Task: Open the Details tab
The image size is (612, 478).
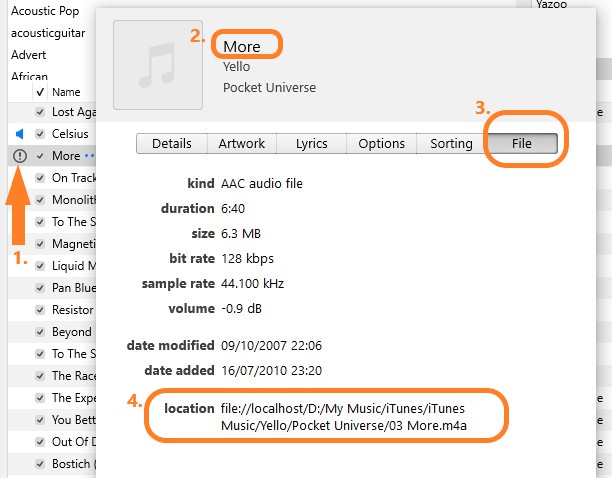Action: click(172, 144)
